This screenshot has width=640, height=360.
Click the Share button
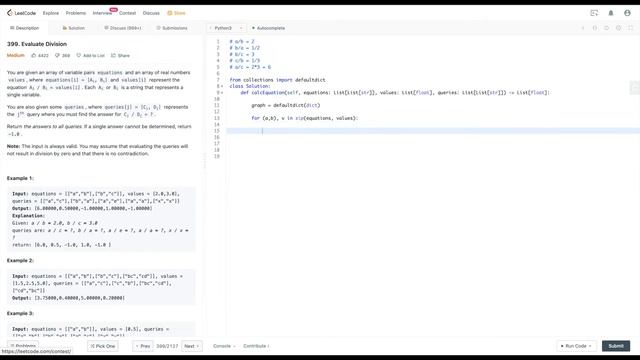(x=120, y=56)
